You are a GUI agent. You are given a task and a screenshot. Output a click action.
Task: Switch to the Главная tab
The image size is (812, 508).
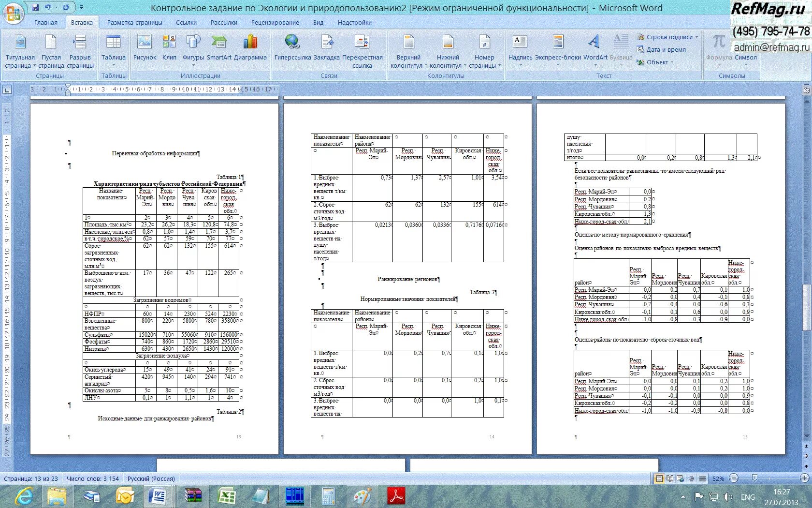pyautogui.click(x=46, y=22)
